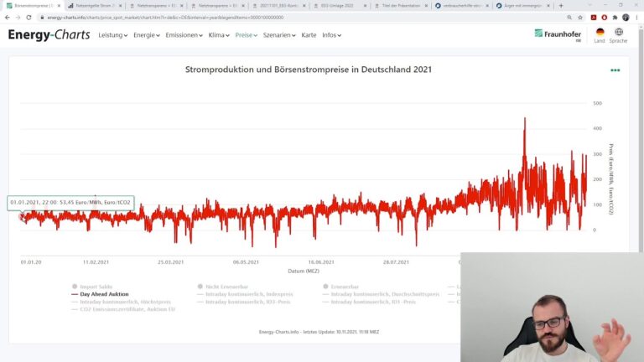Toggle Intraday kontinuierlich ID3-Preis series
Image resolution: width=644 pixels, height=362 pixels.
coord(243,302)
